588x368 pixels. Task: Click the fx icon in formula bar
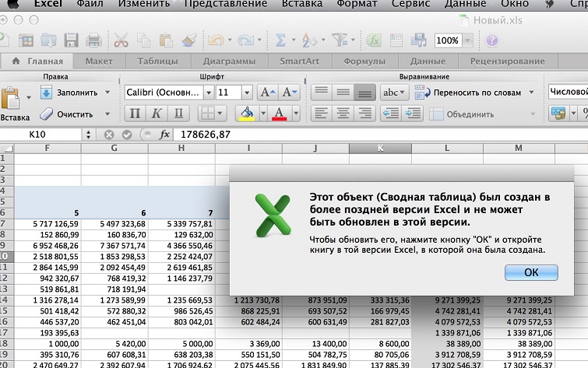pos(164,135)
